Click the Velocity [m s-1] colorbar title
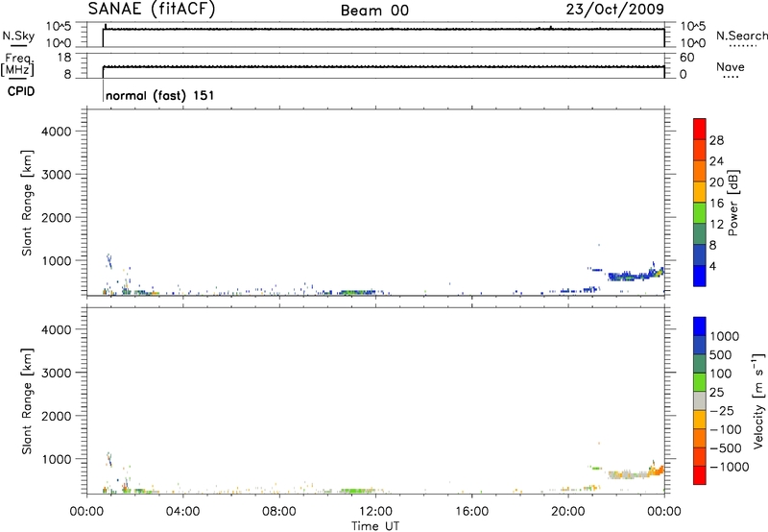This screenshot has height=532, width=768. click(758, 400)
